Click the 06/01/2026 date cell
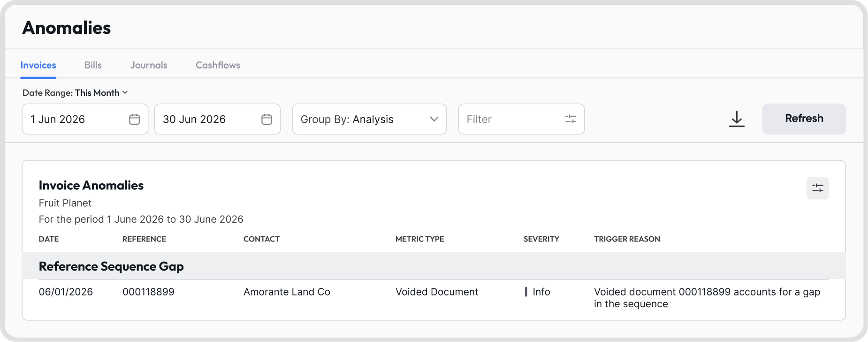 [66, 292]
